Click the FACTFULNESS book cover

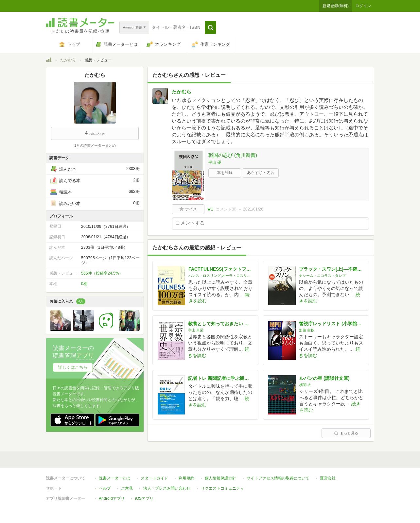click(x=171, y=286)
